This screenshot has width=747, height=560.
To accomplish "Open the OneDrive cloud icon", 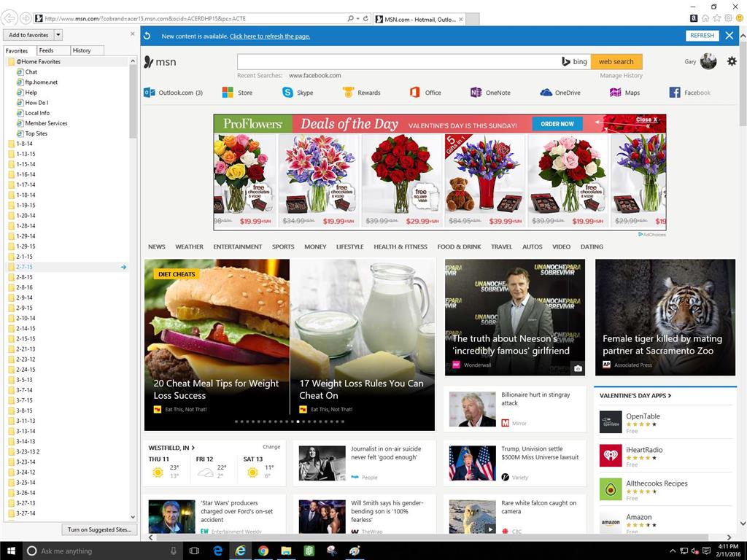I will (x=546, y=93).
